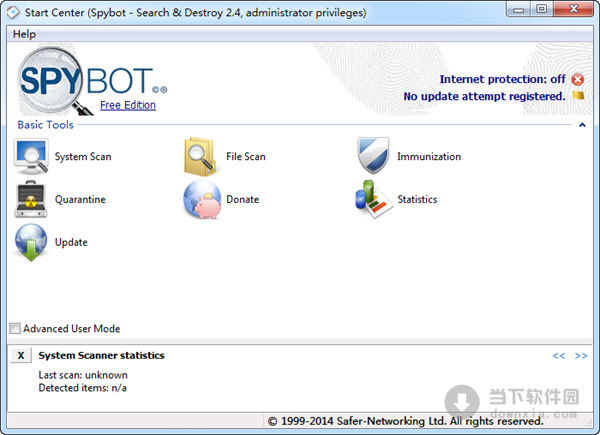Click the Free Edition link

pos(128,105)
